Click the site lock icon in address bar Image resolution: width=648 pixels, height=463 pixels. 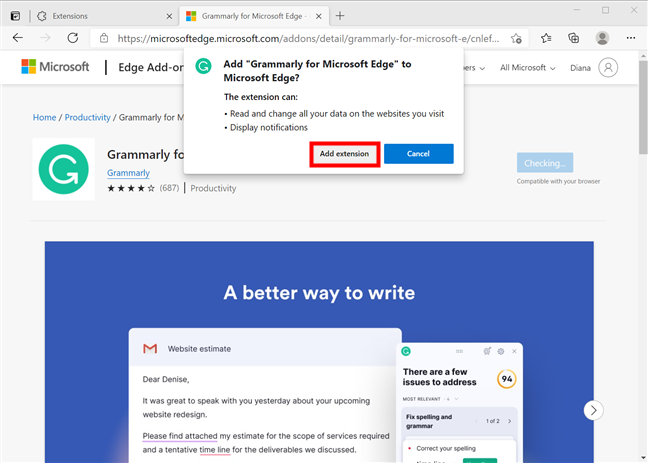(104, 38)
